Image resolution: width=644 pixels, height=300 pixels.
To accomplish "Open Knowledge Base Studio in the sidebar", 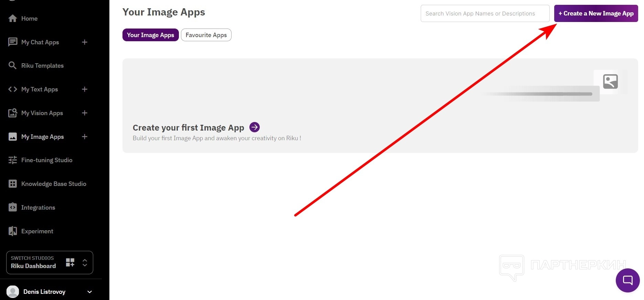I will click(x=54, y=184).
